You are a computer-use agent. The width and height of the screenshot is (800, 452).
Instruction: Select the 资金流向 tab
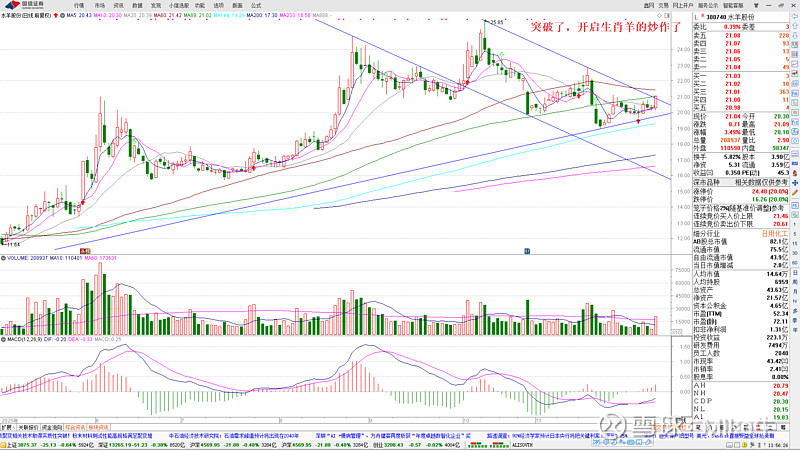[52, 428]
